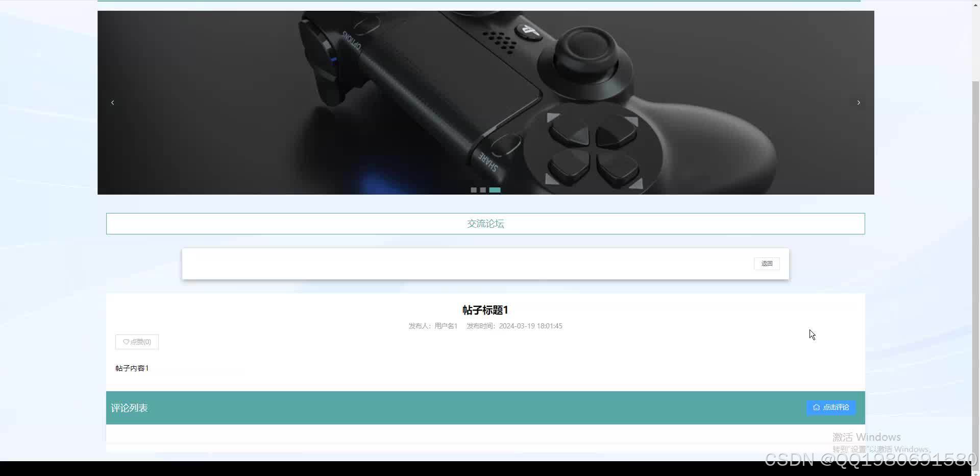Advance to the next carousel slide
This screenshot has height=476, width=980.
pyautogui.click(x=859, y=103)
